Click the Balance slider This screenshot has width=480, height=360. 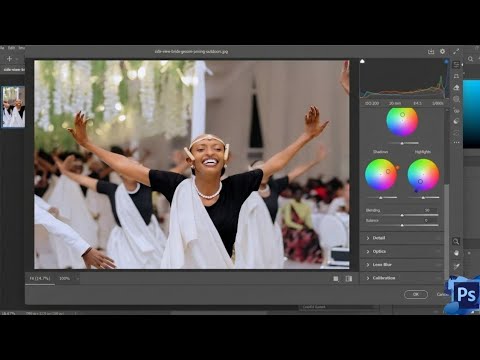click(x=402, y=225)
